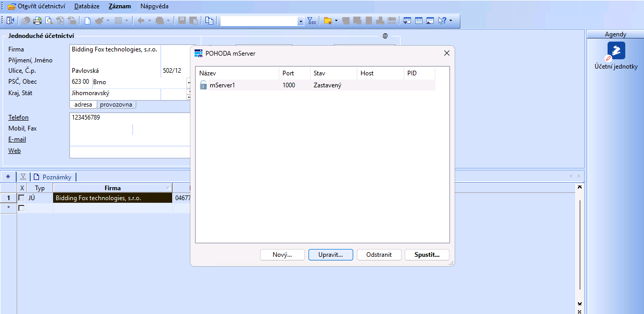Open the dropdown arrow beside favorites folder

point(336,21)
